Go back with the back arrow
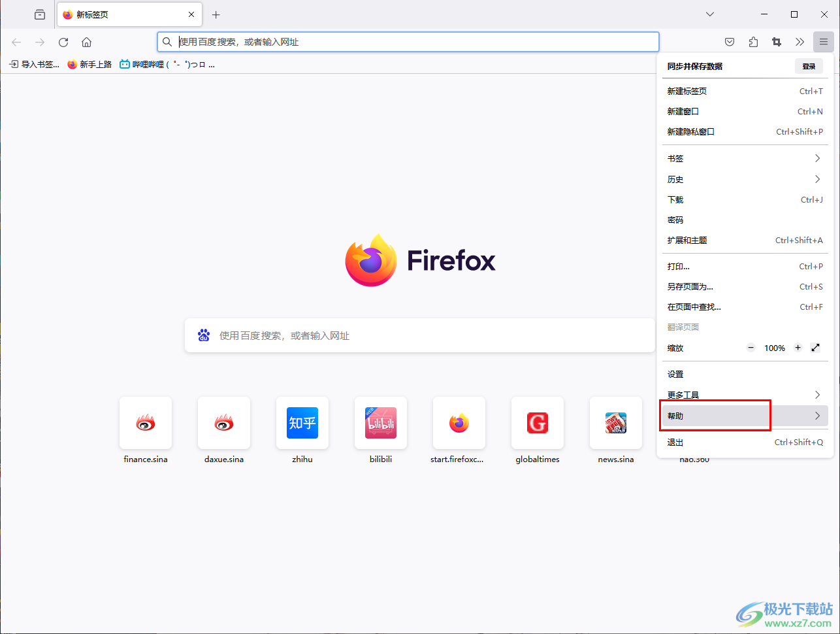The height and width of the screenshot is (634, 840). [16, 42]
